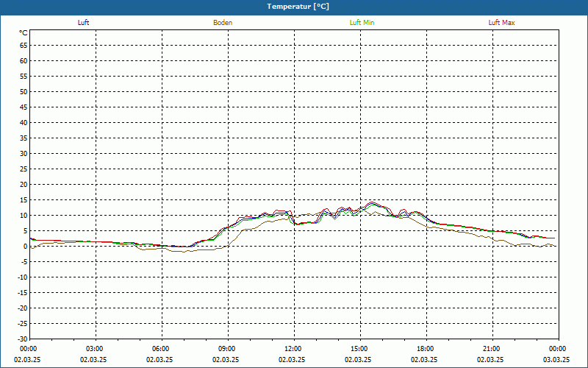Click the 65 y-axis value

[24, 46]
